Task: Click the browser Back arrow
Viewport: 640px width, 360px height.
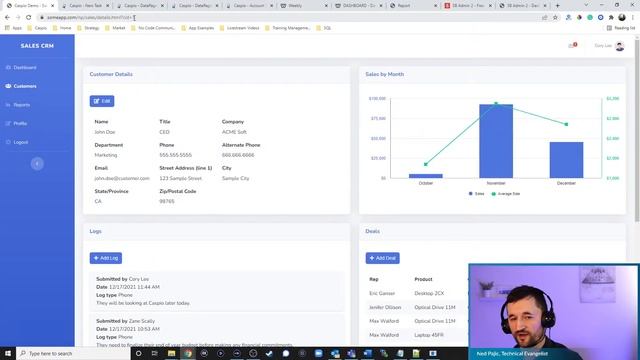Action: coord(7,18)
